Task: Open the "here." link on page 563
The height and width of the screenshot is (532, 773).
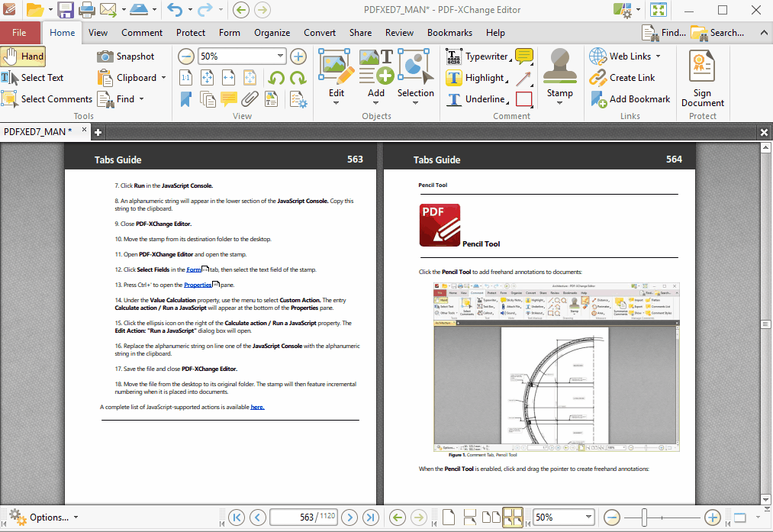Action: coord(257,408)
